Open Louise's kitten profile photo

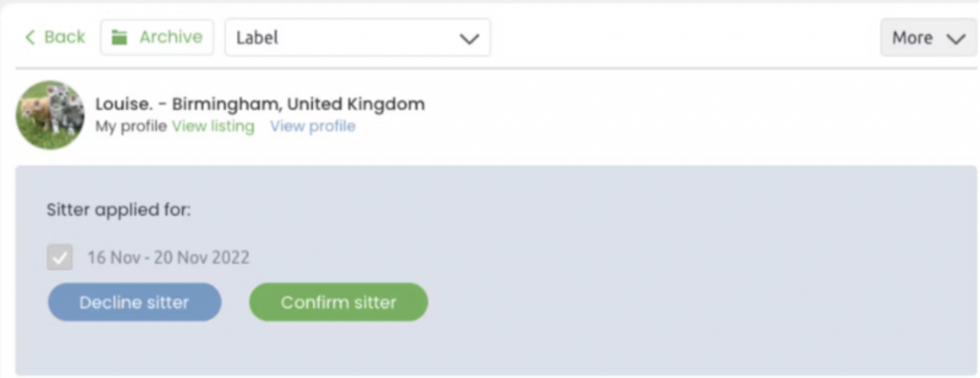(50, 115)
